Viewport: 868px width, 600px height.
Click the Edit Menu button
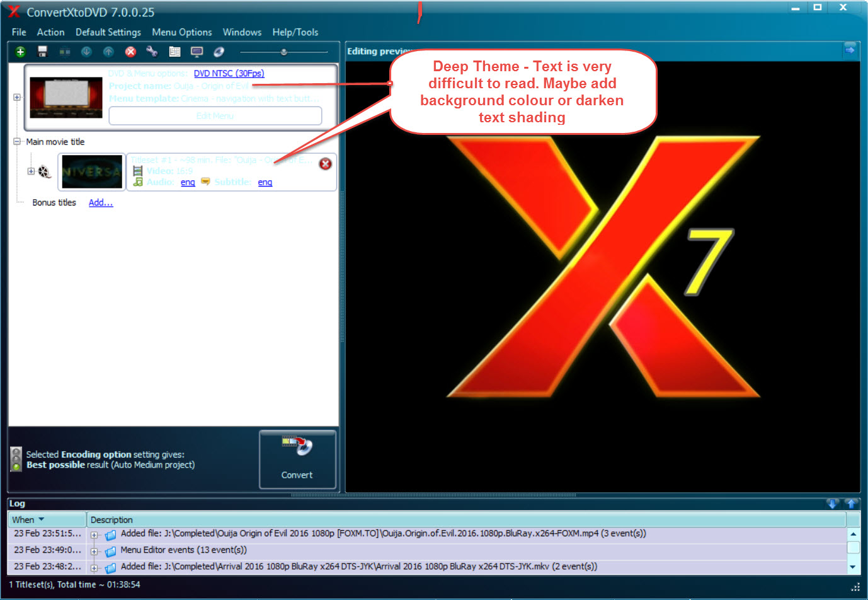pos(215,116)
